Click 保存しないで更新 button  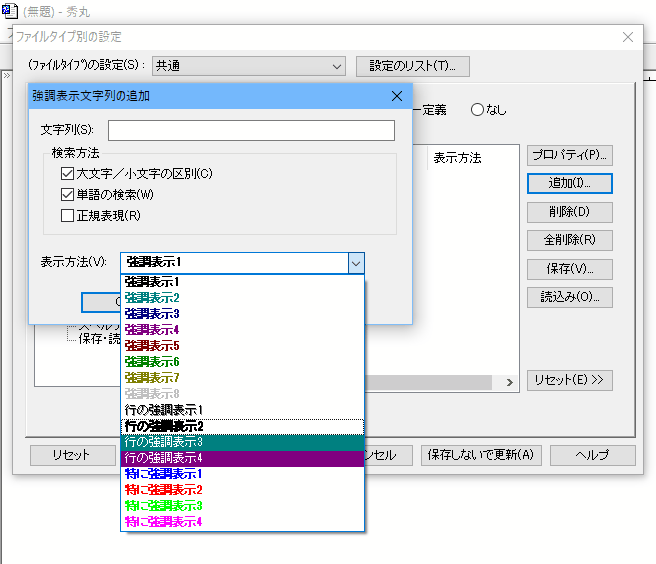tap(481, 455)
